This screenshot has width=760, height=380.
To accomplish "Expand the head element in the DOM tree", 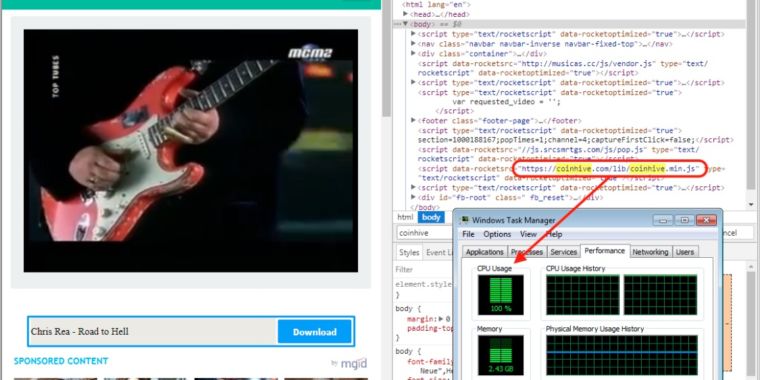I will point(406,14).
